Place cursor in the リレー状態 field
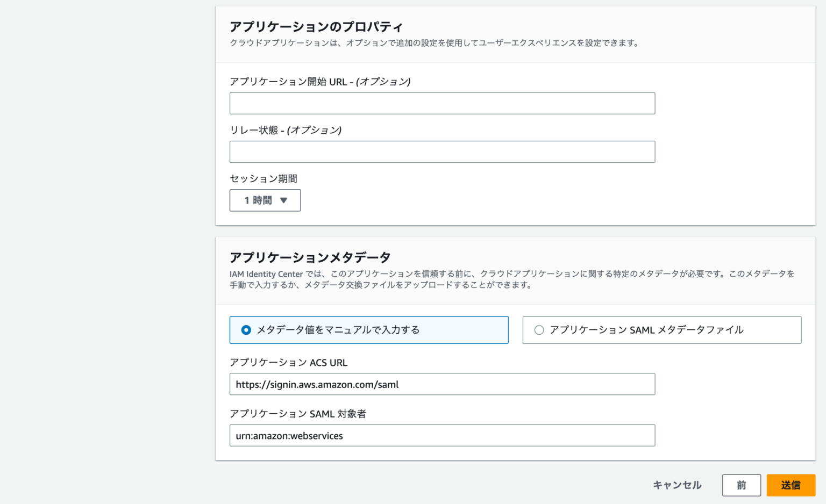 (x=441, y=152)
